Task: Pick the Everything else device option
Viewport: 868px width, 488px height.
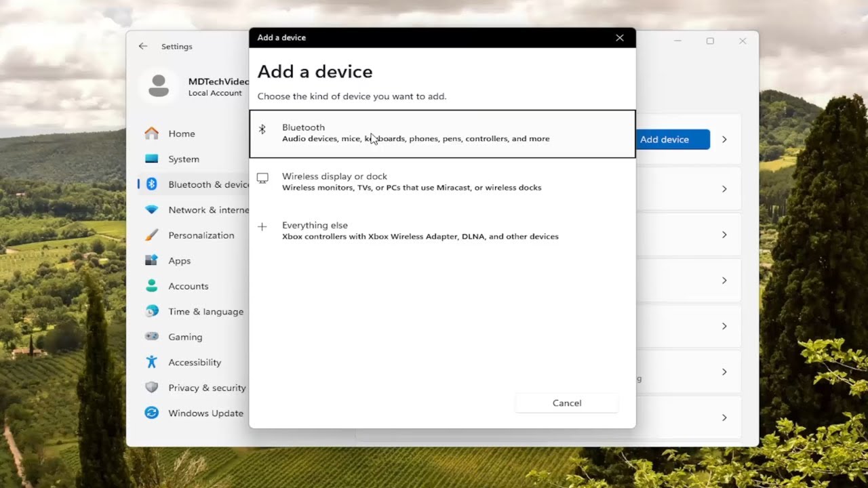Action: click(x=442, y=230)
